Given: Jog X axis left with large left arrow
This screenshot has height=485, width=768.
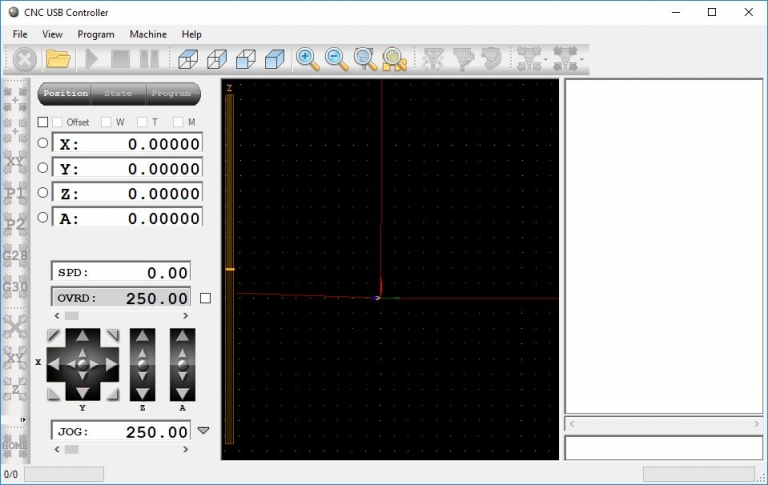Looking at the screenshot, I should [x=54, y=364].
